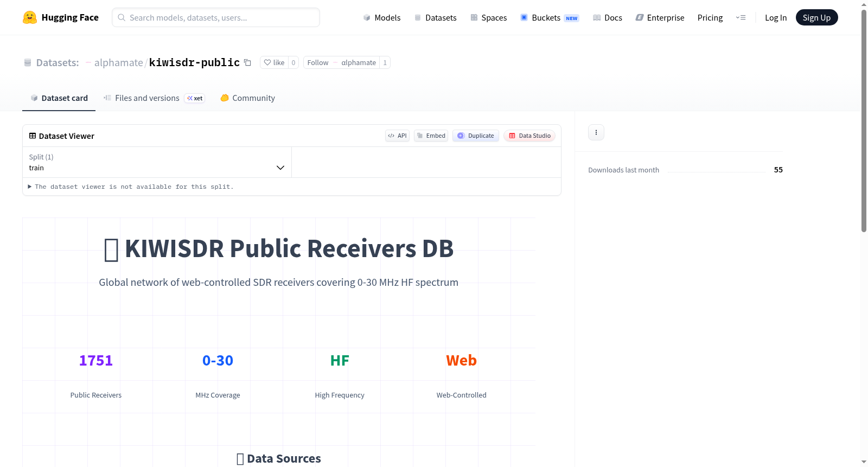This screenshot has width=868, height=467.
Task: Open Data Studio
Action: pyautogui.click(x=529, y=136)
